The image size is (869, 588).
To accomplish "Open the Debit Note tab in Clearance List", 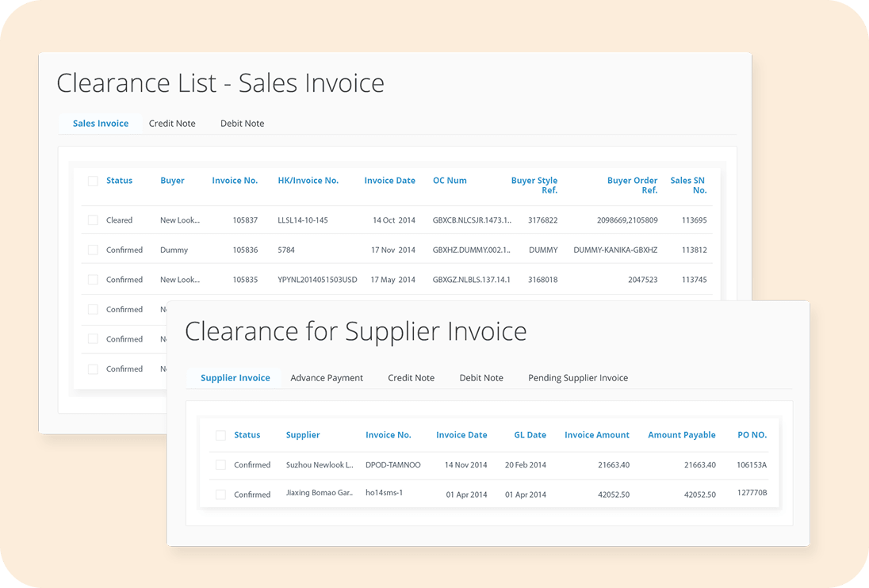I will [242, 124].
